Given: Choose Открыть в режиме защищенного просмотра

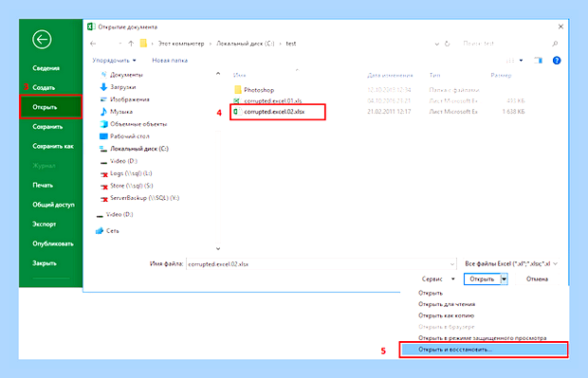Looking at the screenshot, I should click(482, 338).
